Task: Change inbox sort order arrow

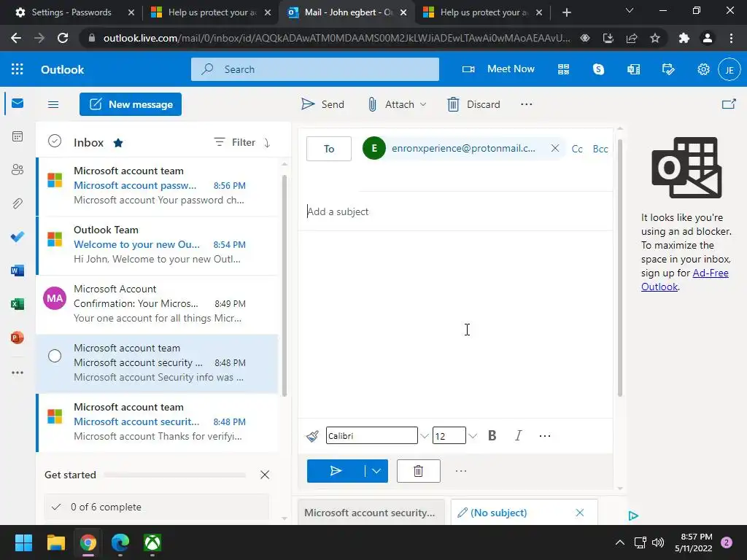Action: pos(267,142)
